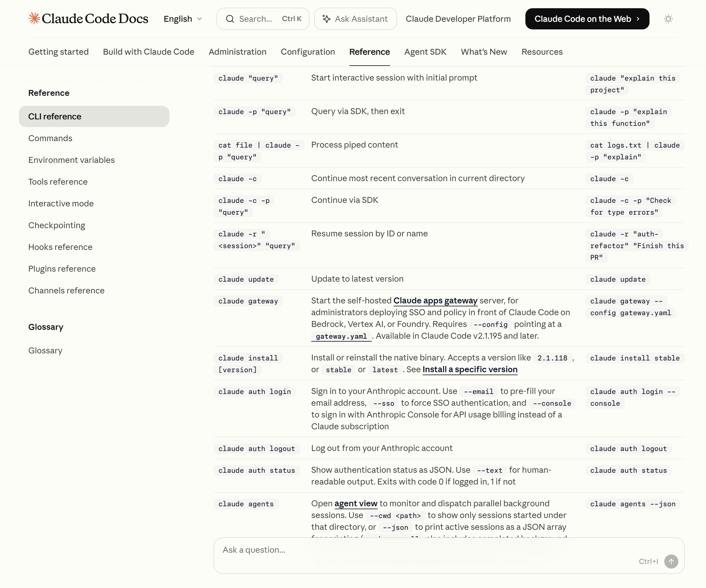Open the English language dropdown
The height and width of the screenshot is (588, 706).
[183, 19]
